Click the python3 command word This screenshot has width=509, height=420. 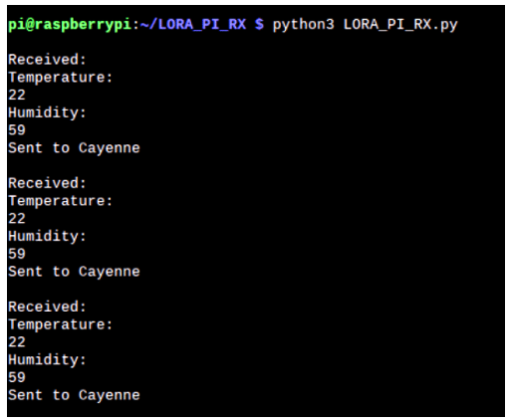304,25
